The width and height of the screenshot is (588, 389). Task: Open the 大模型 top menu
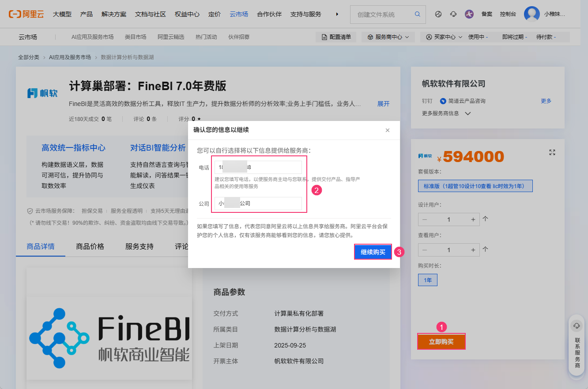(x=62, y=14)
